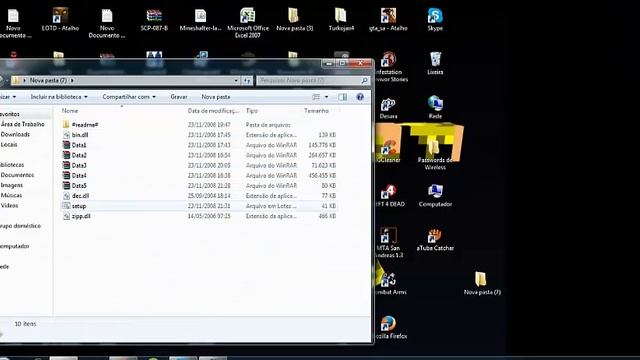
Task: Open MTA San Andreas 1.3 shortcut
Action: (x=389, y=243)
